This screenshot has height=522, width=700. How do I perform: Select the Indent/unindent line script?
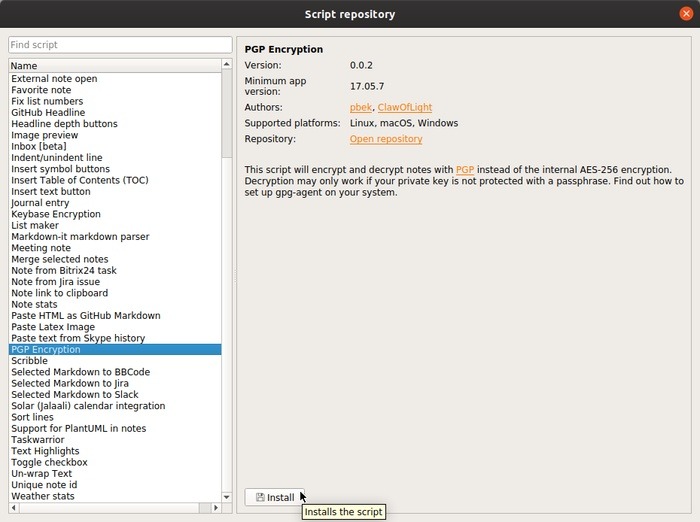coord(115,158)
